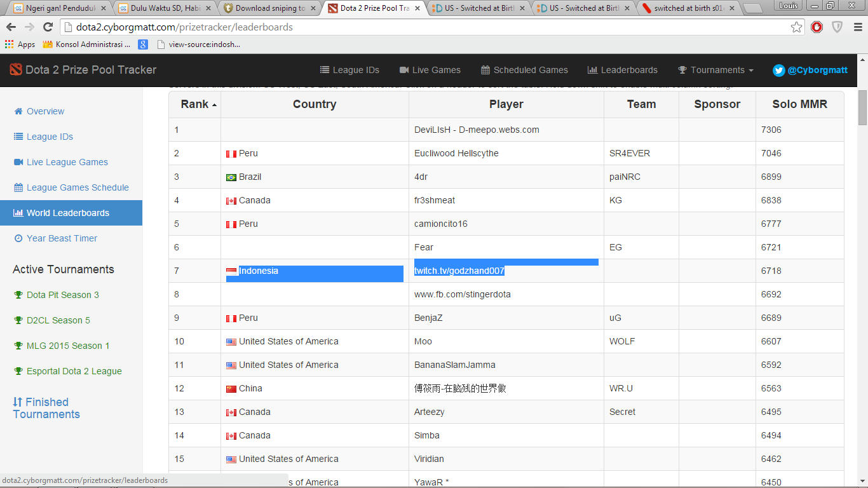Sort table by Rank header
The height and width of the screenshot is (488, 868).
coord(195,104)
